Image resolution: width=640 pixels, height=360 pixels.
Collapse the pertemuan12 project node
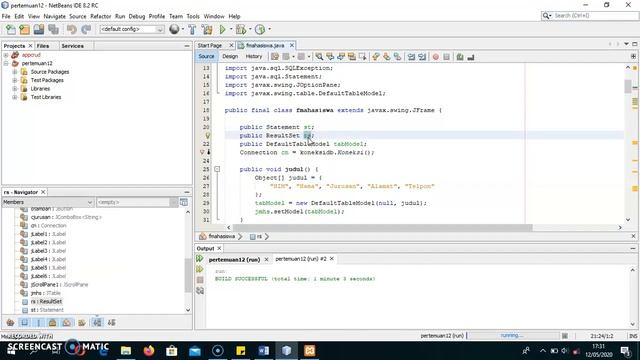pos(6,63)
